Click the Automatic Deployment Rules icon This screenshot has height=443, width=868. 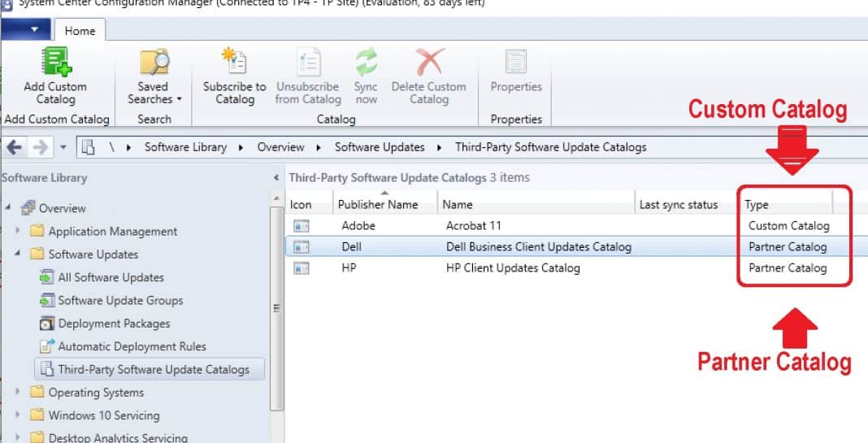47,346
